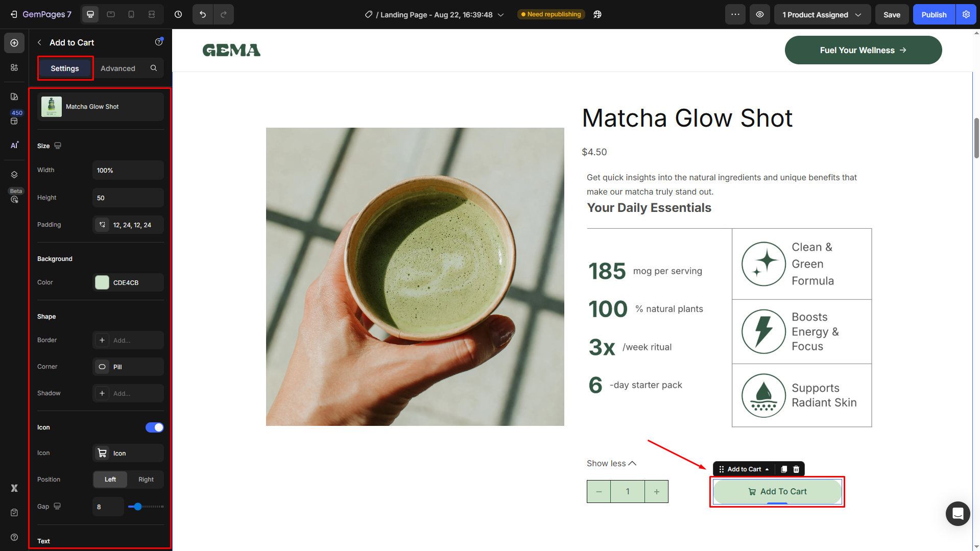Set icon position to Left
This screenshot has height=551, width=980.
[110, 480]
